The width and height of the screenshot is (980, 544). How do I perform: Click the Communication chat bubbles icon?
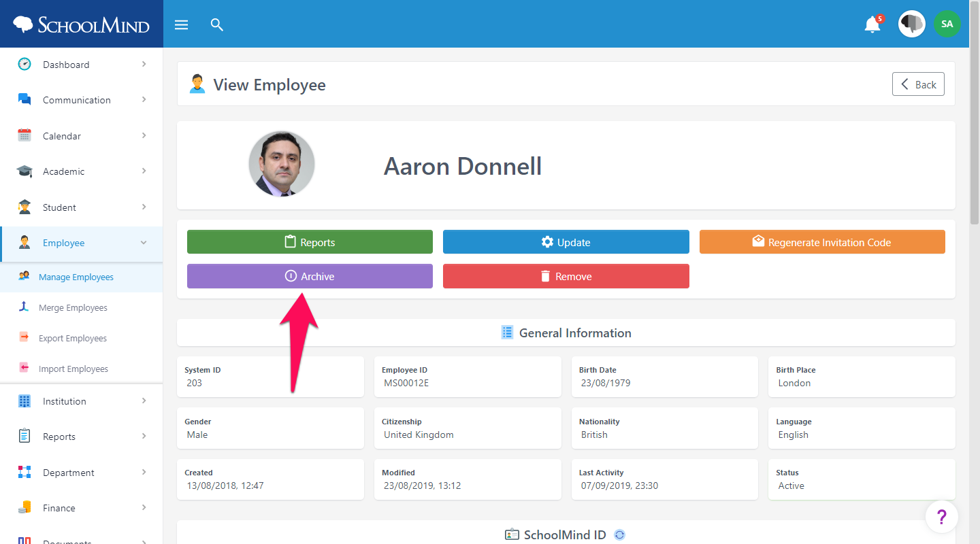[x=24, y=99]
